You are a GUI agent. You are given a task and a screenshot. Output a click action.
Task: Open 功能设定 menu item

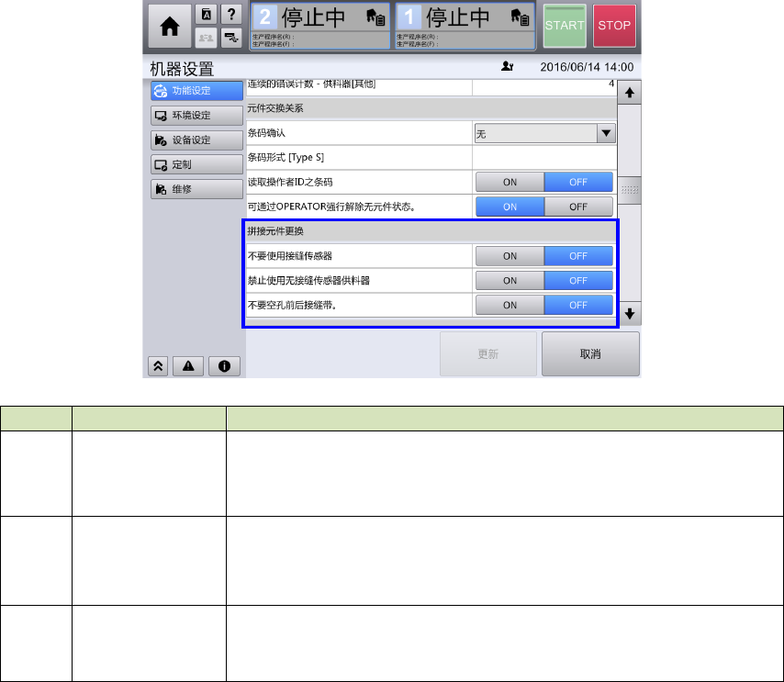pos(197,91)
